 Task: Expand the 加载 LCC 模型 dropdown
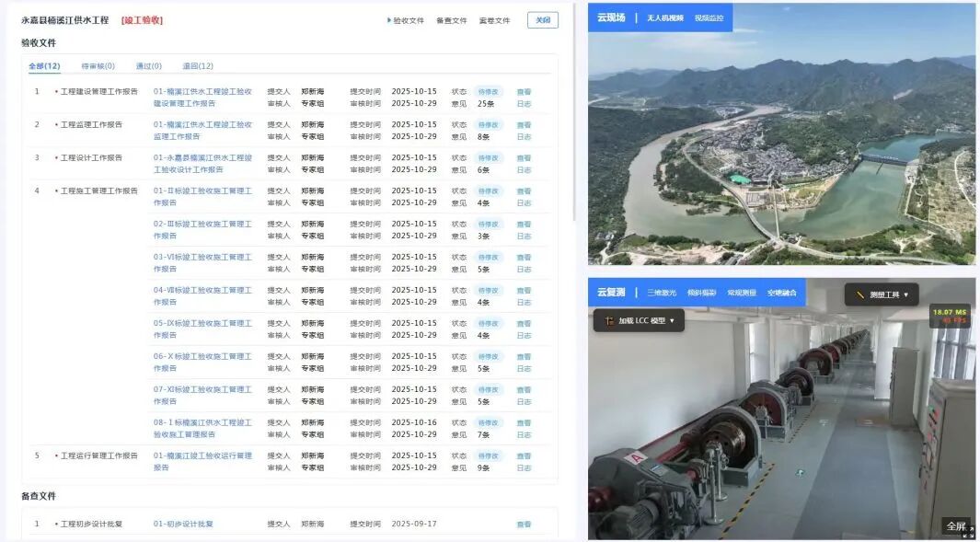coord(672,321)
